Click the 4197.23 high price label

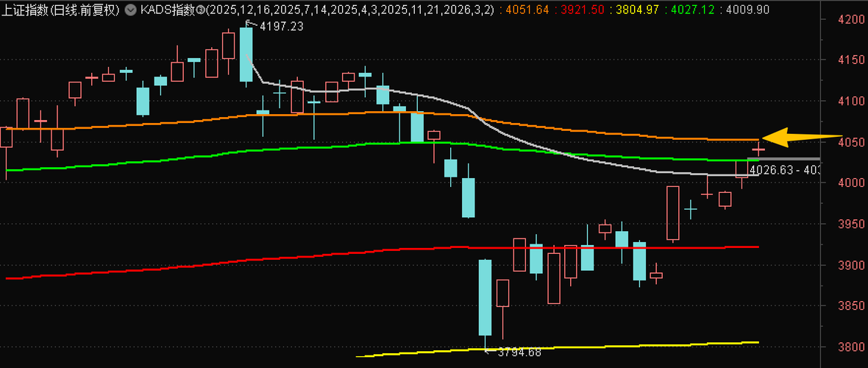280,26
